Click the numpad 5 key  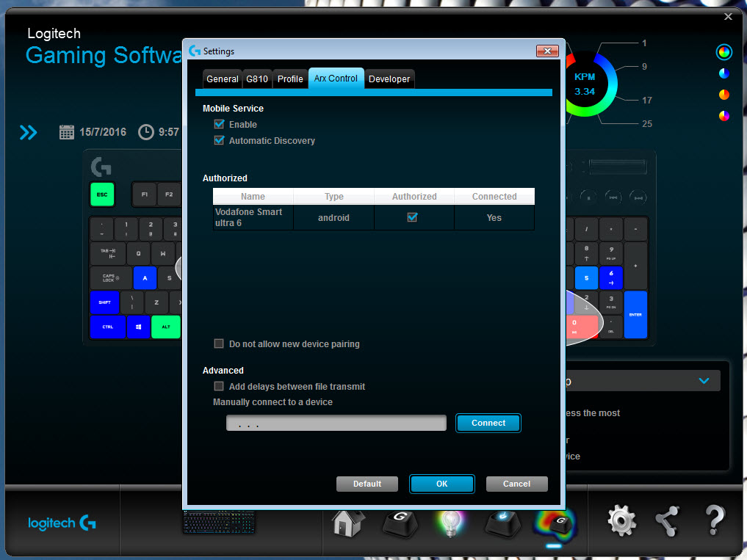click(x=586, y=277)
